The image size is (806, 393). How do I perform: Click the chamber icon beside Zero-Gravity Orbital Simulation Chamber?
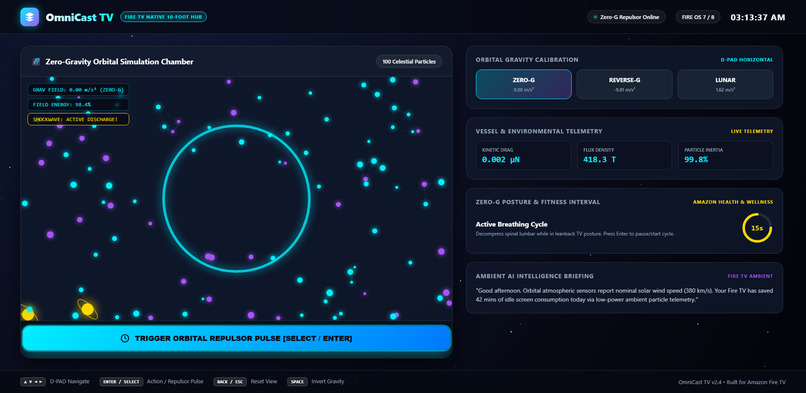pos(36,62)
